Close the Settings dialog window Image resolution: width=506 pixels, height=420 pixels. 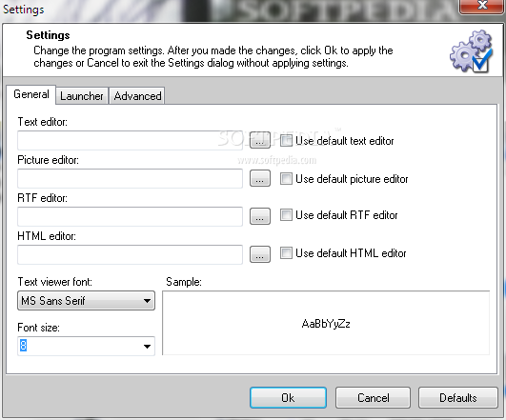tap(482, 6)
